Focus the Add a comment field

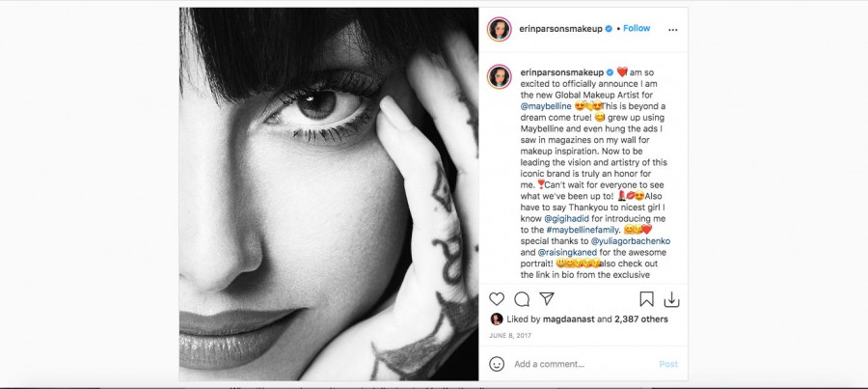[579, 364]
